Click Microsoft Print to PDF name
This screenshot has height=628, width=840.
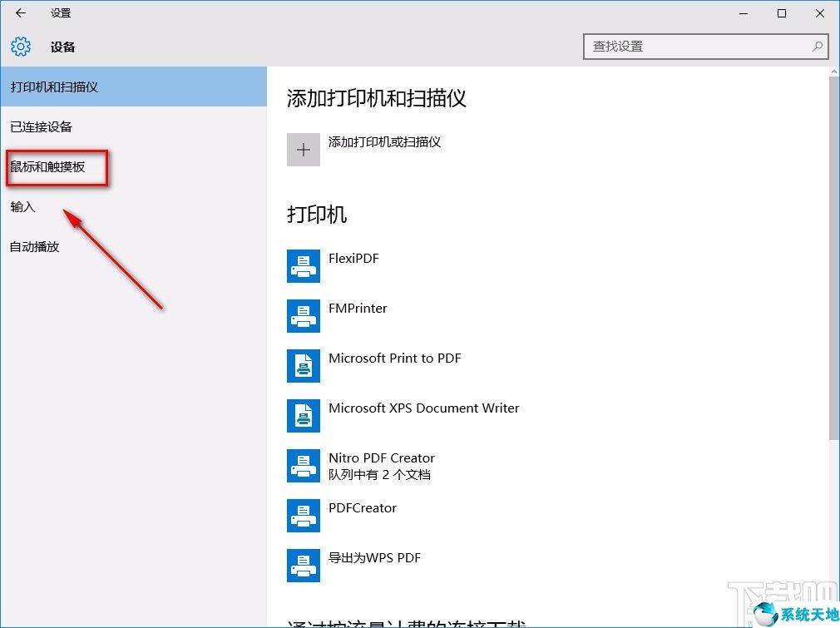click(x=395, y=358)
